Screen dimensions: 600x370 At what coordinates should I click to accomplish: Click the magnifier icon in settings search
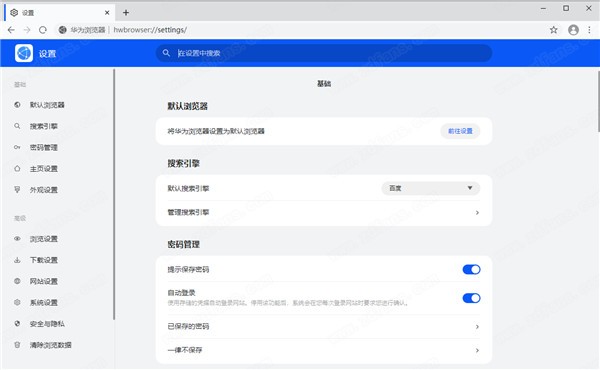[x=166, y=53]
